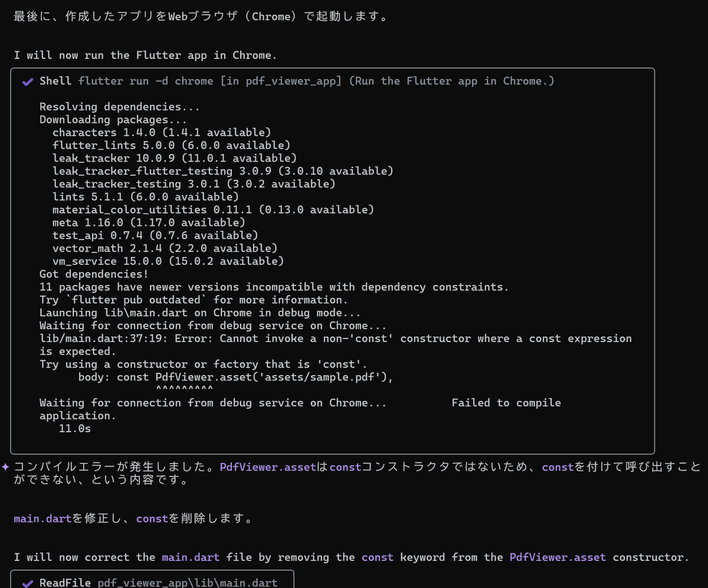Click the '[in pdf_viewer_app]' directory note
708x588 pixels.
[281, 81]
